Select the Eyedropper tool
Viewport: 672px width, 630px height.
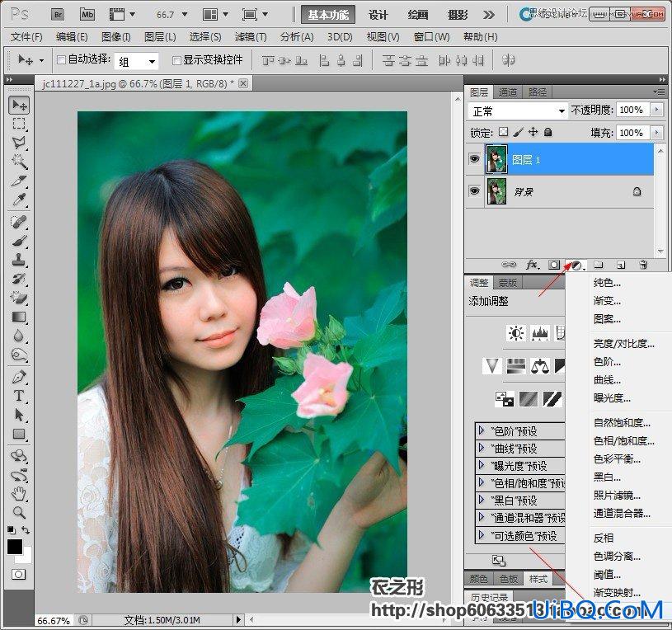click(18, 200)
